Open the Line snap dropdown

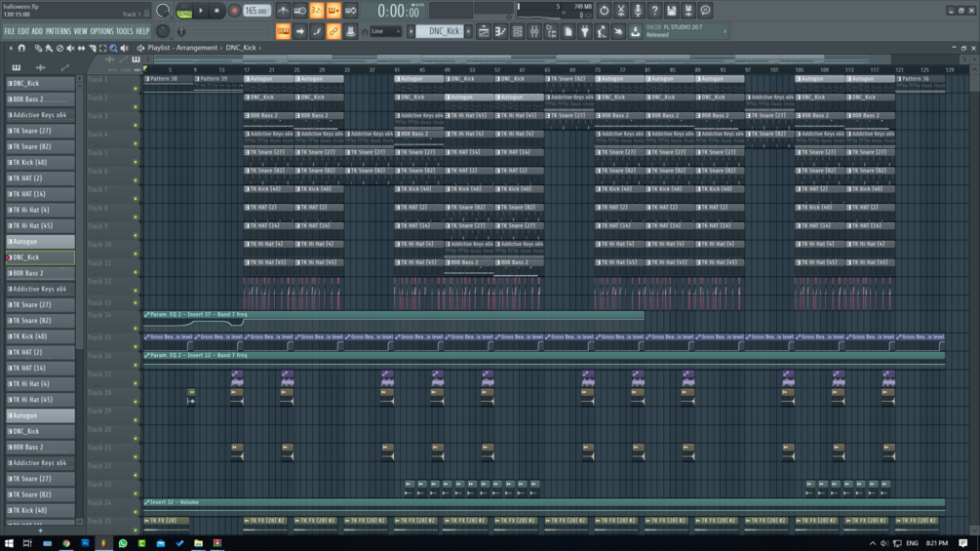385,31
